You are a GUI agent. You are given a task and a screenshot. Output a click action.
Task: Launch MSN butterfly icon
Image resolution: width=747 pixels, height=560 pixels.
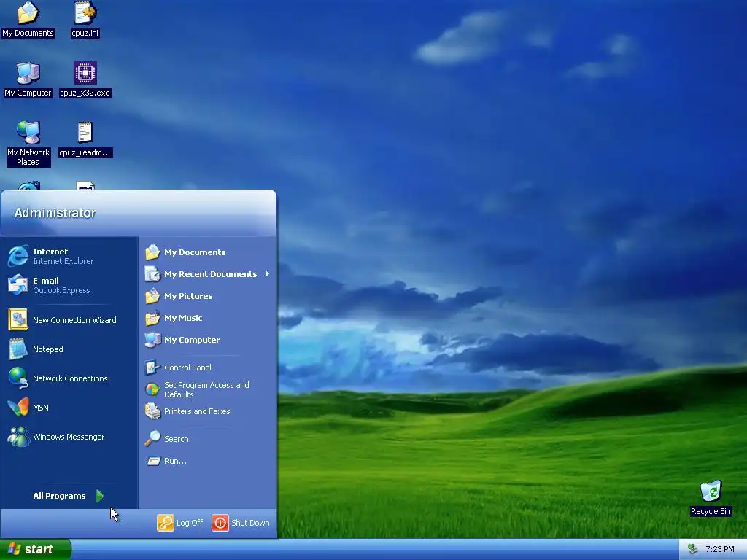coord(18,407)
